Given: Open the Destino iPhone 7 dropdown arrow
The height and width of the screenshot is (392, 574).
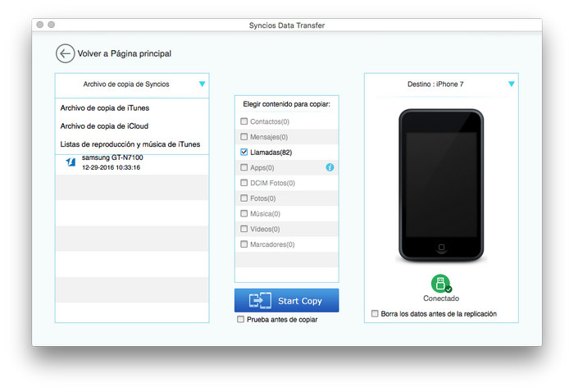Looking at the screenshot, I should pos(512,84).
